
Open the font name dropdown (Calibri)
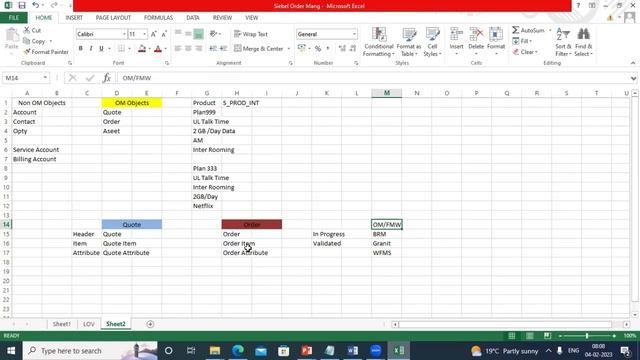tap(124, 34)
